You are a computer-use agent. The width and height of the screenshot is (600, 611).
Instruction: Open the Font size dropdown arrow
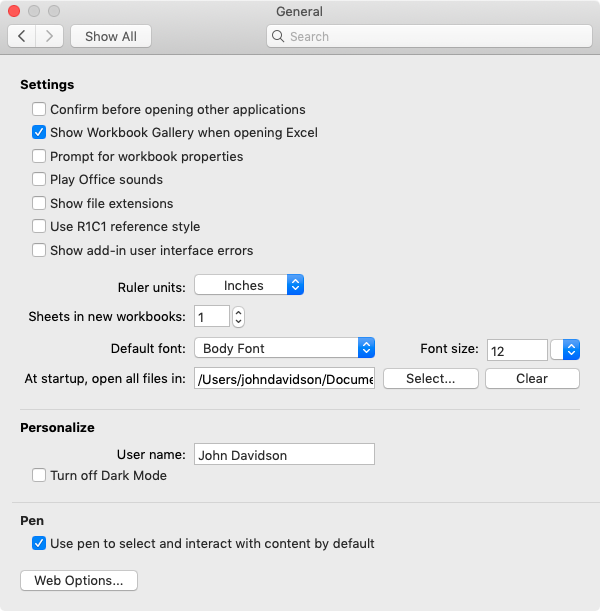(565, 350)
